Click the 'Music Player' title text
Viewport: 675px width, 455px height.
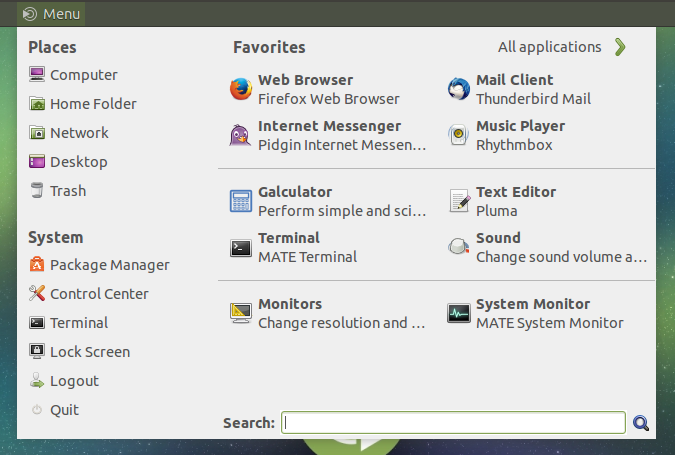(520, 126)
